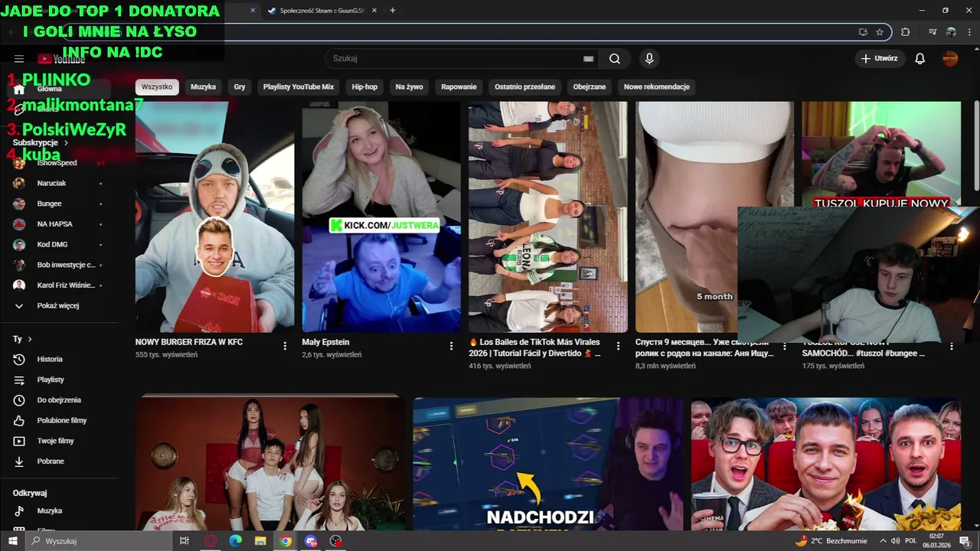Open the YouTube hamburger guide menu

click(19, 59)
